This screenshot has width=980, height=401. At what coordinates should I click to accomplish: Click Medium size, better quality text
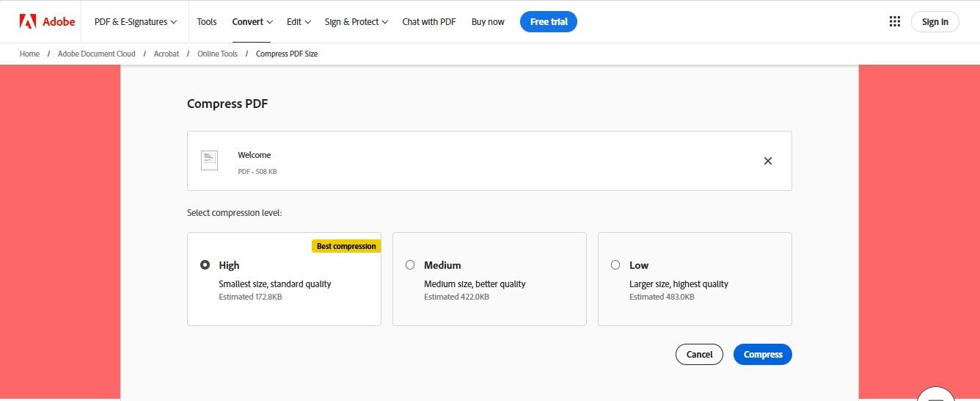475,283
